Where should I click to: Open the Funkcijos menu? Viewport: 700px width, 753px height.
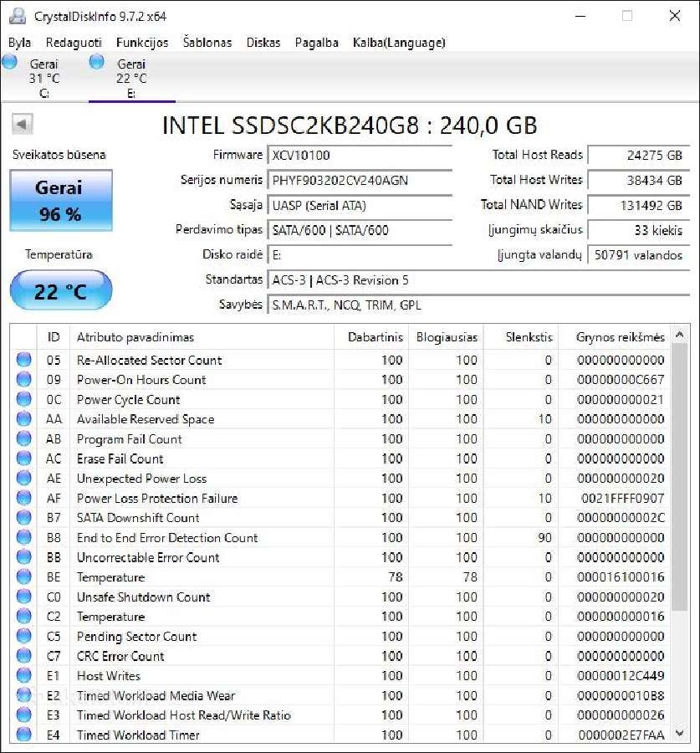142,43
